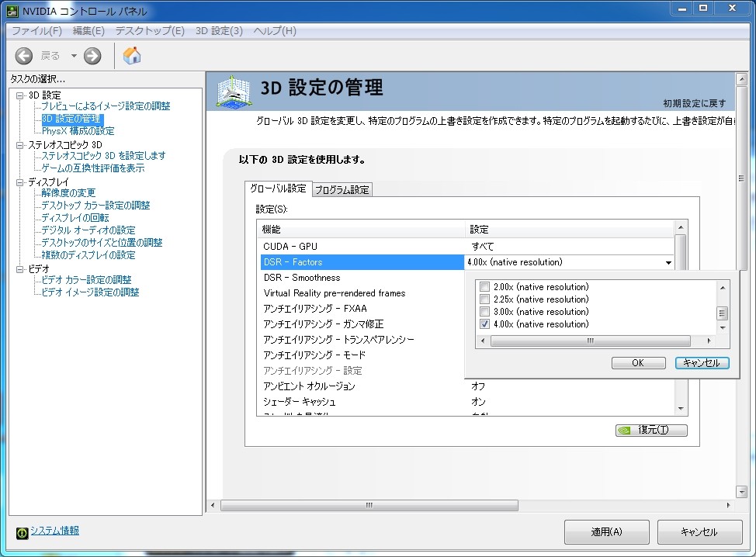The image size is (756, 557).
Task: Select ゲームの互換性評価を表示
Action: [x=92, y=168]
